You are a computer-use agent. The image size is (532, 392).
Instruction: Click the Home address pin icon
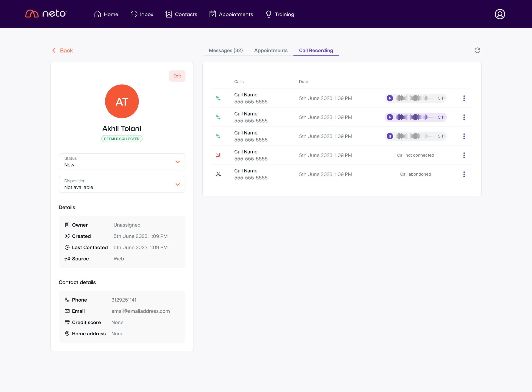pyautogui.click(x=67, y=334)
